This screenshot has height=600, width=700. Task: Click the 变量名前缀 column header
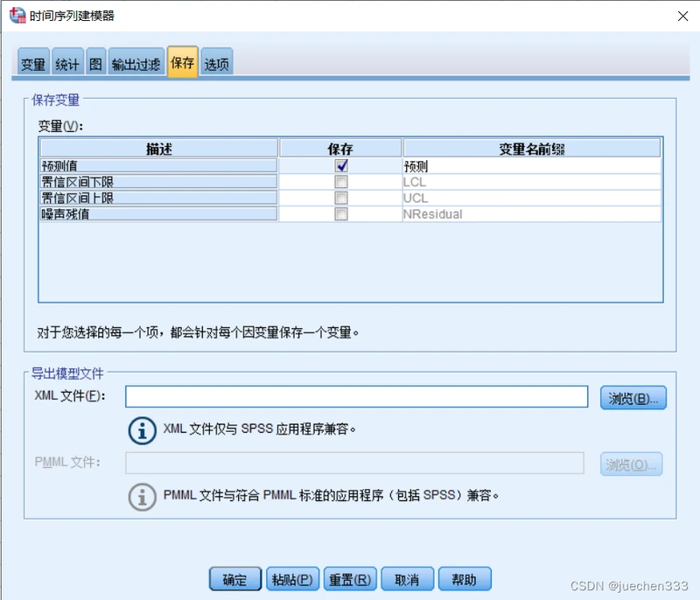click(532, 148)
